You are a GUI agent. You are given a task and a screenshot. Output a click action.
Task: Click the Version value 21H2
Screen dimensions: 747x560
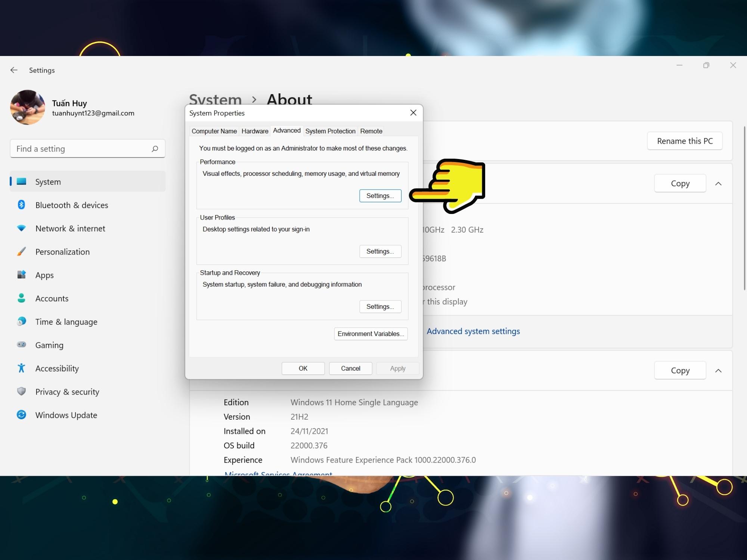click(299, 417)
